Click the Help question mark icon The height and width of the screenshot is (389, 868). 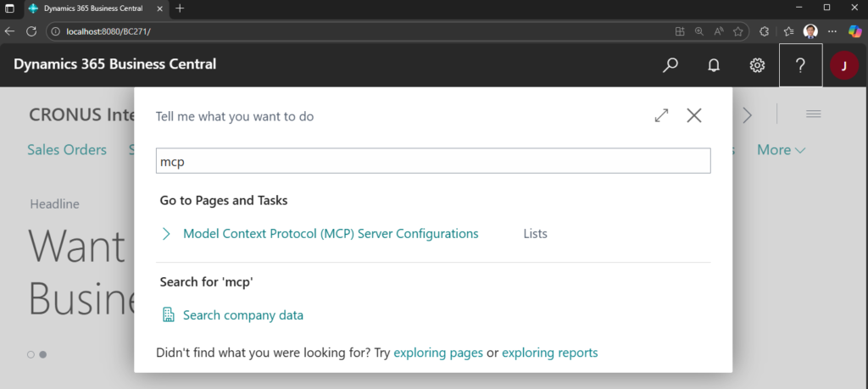[800, 65]
